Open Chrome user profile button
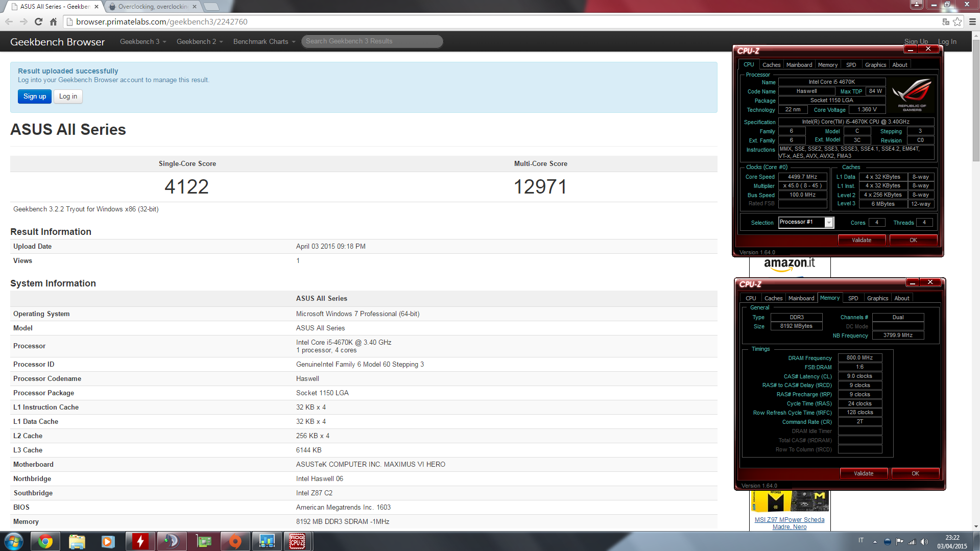Screen dimensions: 980x551 click(x=917, y=4)
